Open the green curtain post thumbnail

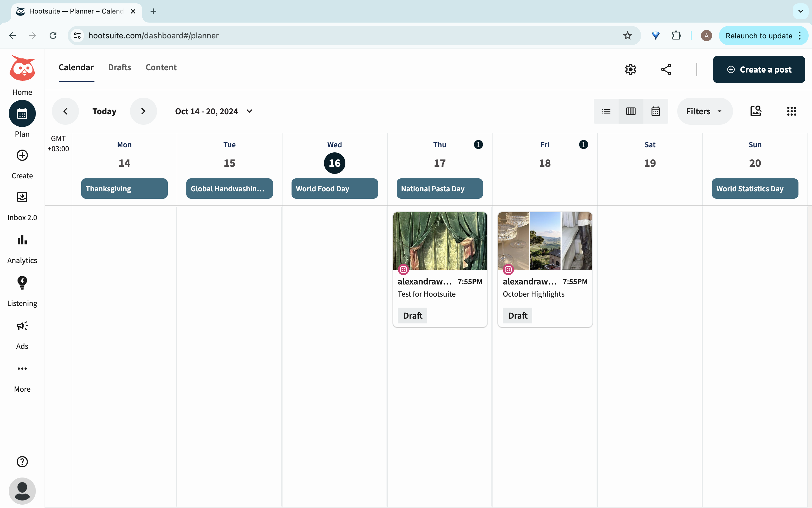(x=440, y=241)
